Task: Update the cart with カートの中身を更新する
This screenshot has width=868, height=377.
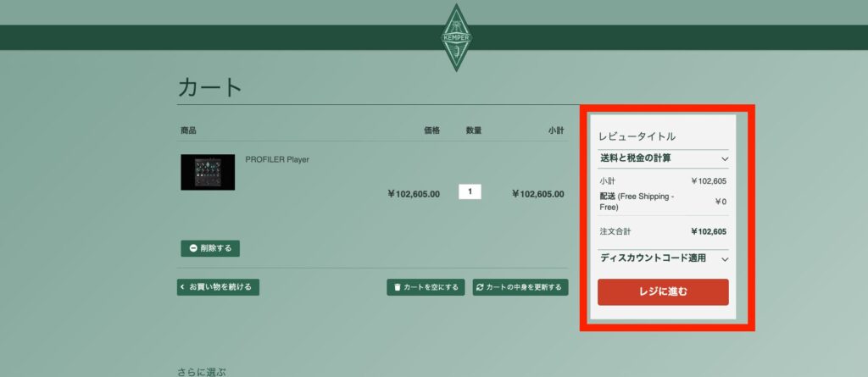Action: (x=520, y=287)
